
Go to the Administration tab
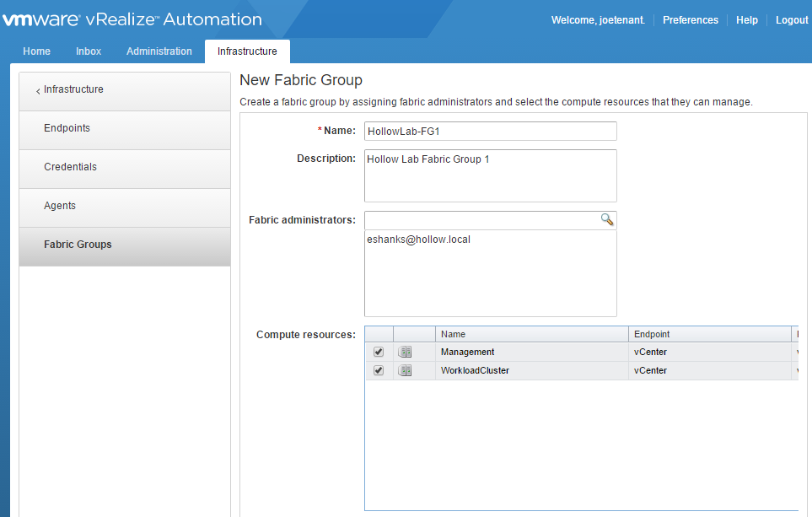coord(159,51)
